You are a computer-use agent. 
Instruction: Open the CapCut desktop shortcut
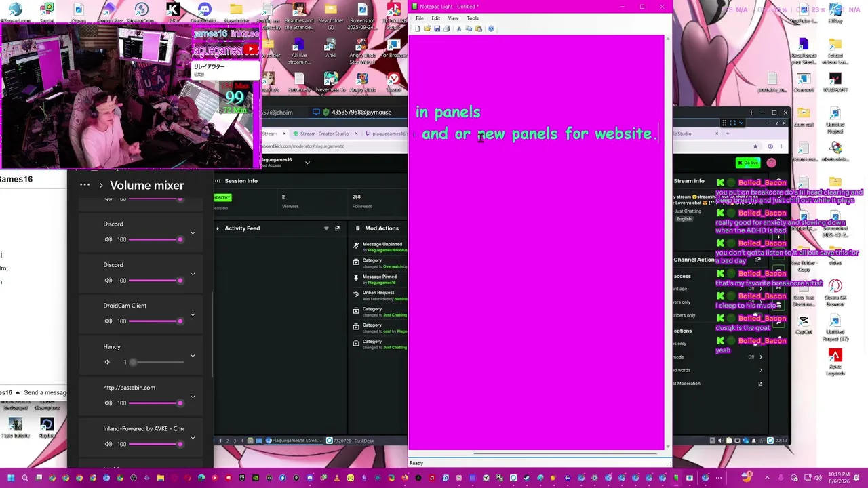point(804,325)
